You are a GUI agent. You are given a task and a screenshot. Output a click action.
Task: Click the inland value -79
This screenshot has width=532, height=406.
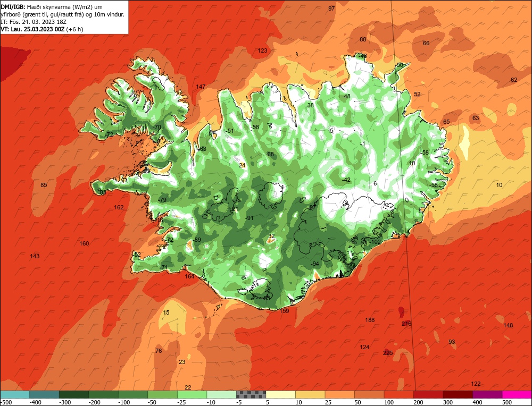point(162,200)
